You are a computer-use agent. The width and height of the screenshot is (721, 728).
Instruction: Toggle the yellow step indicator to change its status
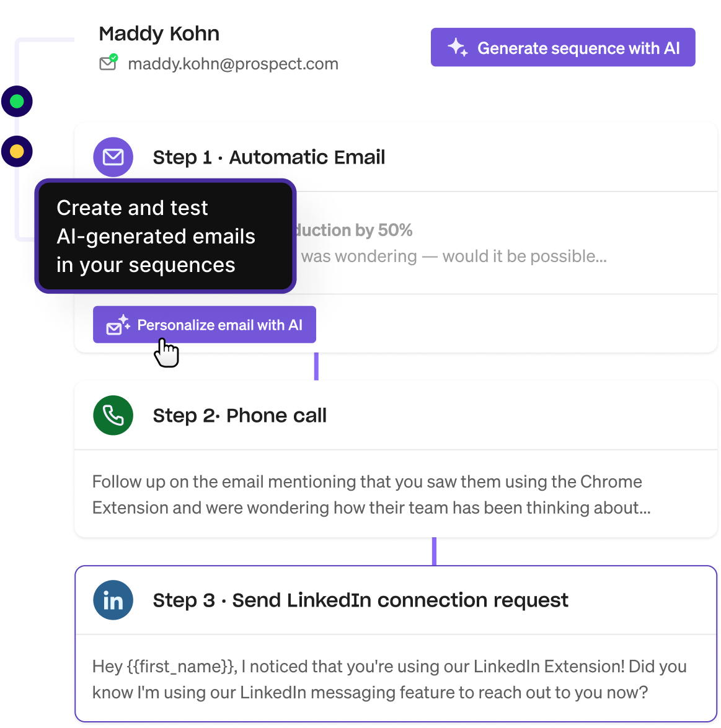[x=17, y=151]
